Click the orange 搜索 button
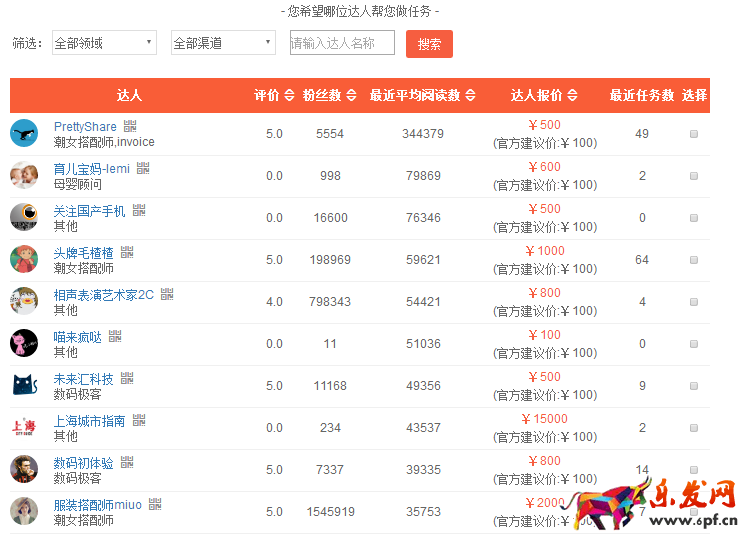The height and width of the screenshot is (541, 748). click(429, 44)
